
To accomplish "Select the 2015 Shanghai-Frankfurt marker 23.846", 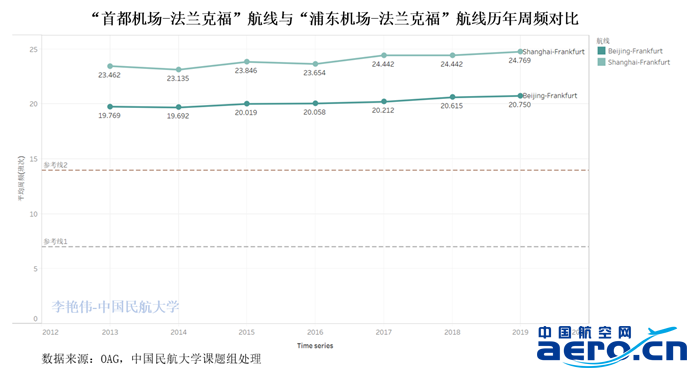I will click(x=247, y=62).
